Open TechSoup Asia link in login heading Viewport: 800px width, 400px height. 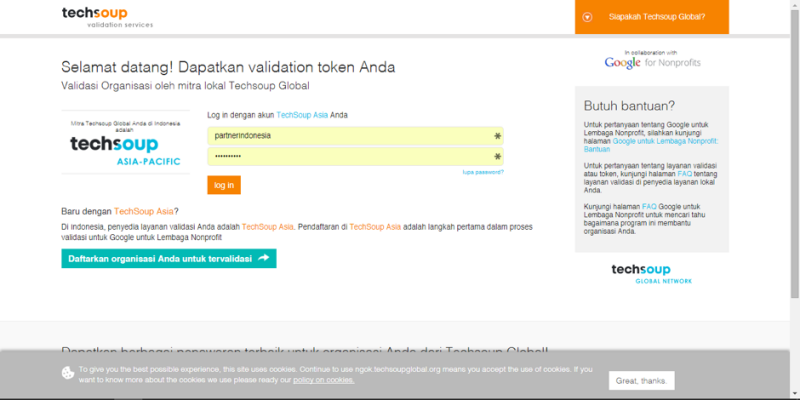pos(302,115)
